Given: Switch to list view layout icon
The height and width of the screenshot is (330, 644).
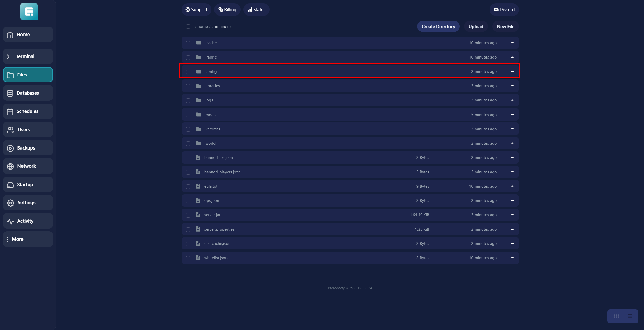Looking at the screenshot, I should click(x=629, y=316).
